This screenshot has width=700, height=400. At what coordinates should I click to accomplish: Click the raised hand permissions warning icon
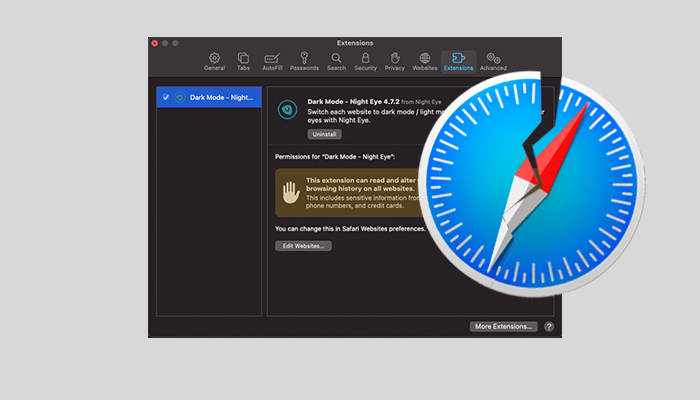pos(291,192)
